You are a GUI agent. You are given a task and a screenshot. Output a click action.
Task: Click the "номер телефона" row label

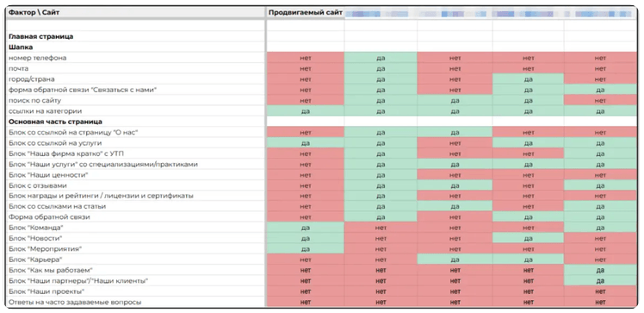37,58
